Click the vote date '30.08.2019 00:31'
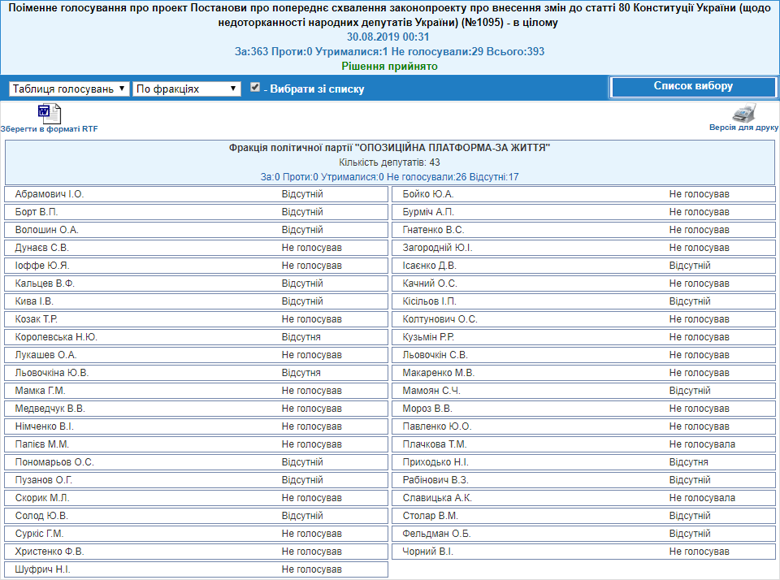 coord(388,37)
